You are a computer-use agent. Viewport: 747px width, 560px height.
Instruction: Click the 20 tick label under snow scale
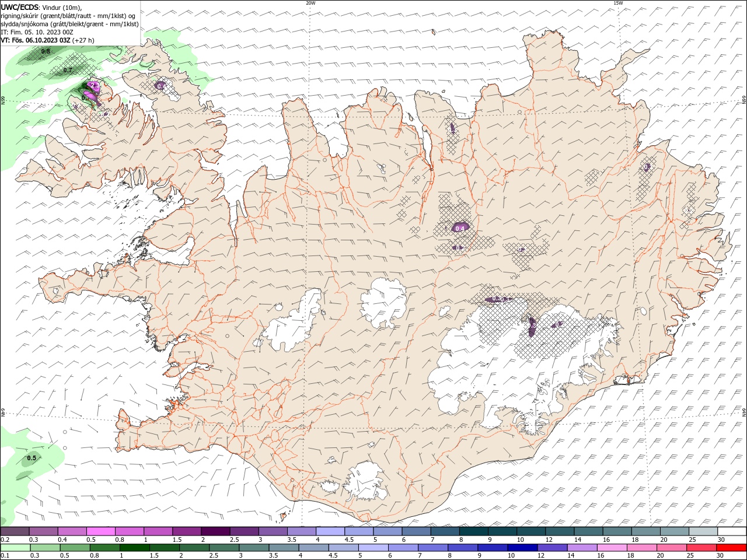tap(664, 540)
